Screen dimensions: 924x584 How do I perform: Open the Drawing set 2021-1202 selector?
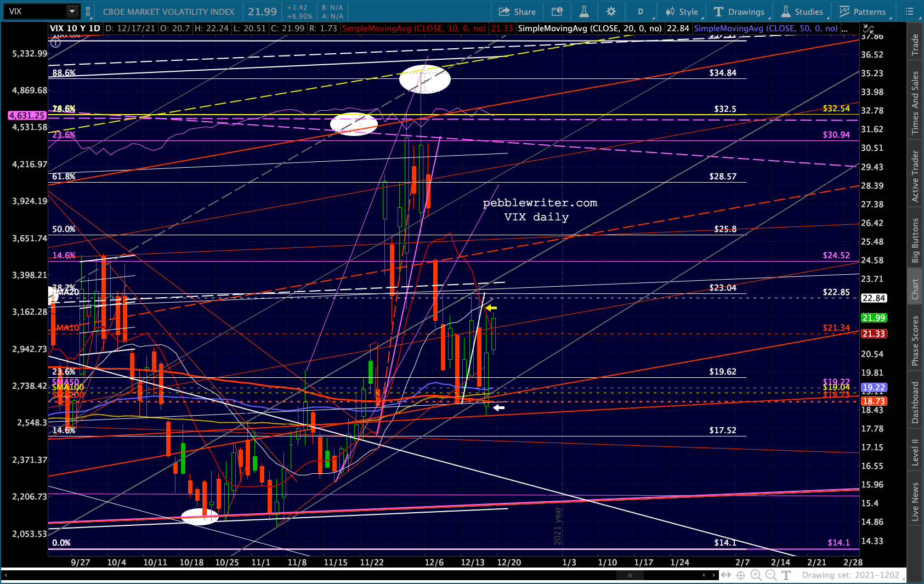tap(851, 575)
